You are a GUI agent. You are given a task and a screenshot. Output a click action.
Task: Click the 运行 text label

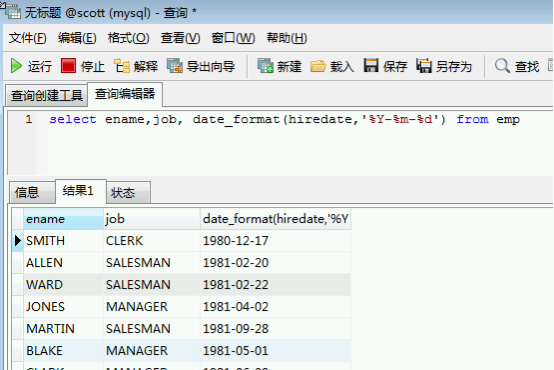pyautogui.click(x=40, y=66)
